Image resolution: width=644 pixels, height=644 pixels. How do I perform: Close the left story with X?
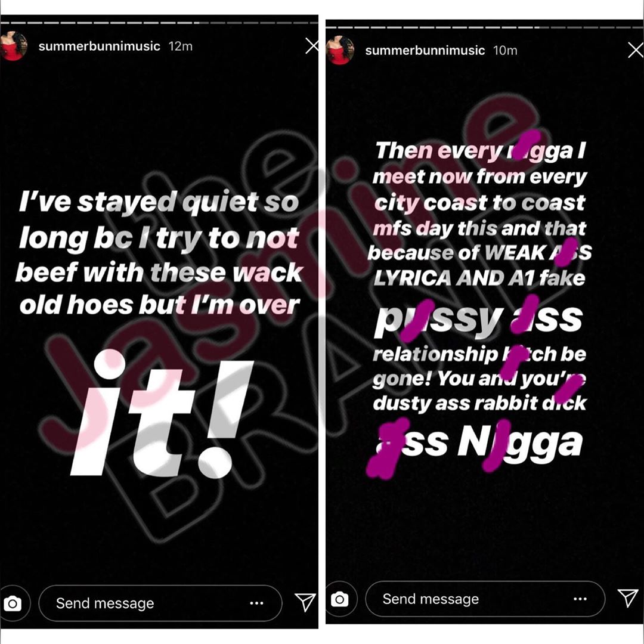click(312, 46)
